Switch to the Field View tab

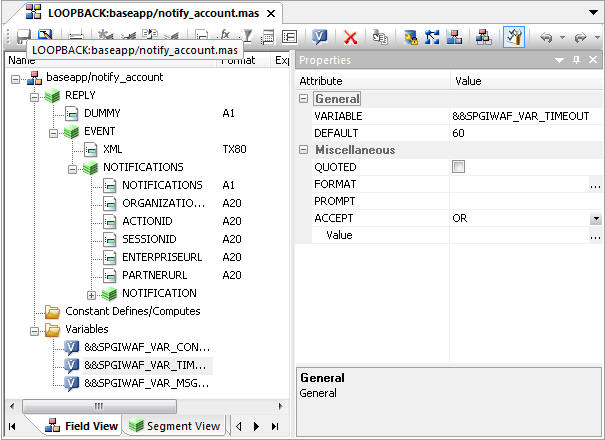click(81, 426)
